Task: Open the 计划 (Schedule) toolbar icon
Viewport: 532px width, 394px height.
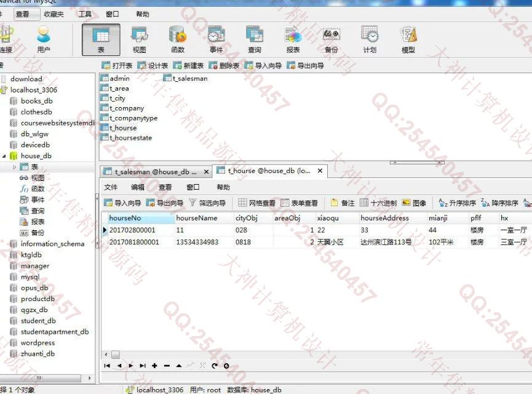Action: coord(370,40)
